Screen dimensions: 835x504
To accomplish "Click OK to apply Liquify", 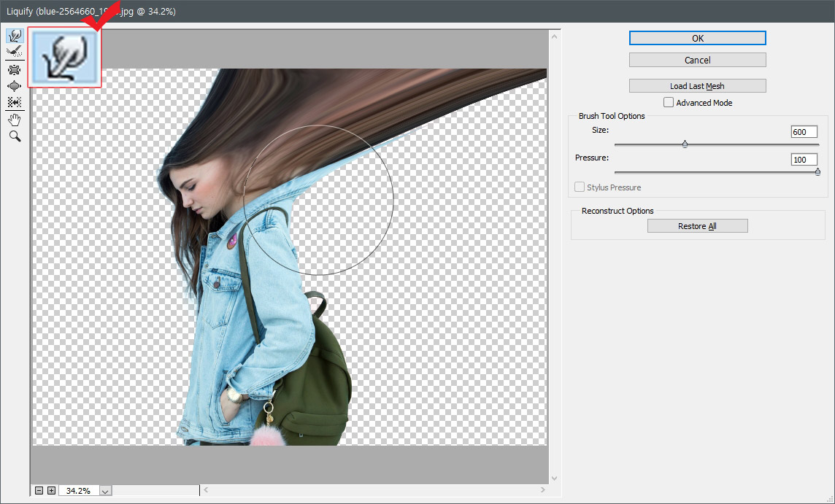I will tap(697, 38).
